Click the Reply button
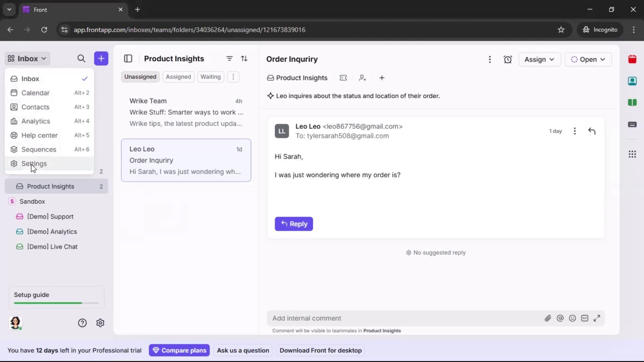The image size is (644, 362). tap(294, 224)
